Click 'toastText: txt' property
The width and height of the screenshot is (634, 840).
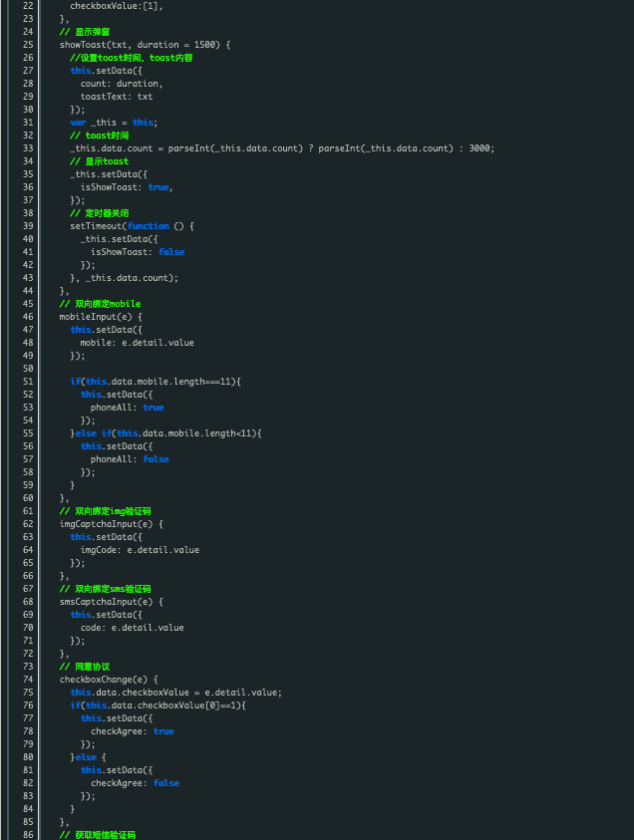point(117,97)
